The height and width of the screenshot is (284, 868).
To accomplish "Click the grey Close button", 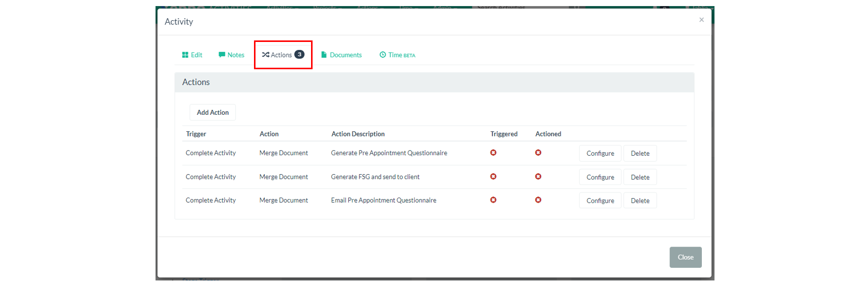I will point(685,257).
